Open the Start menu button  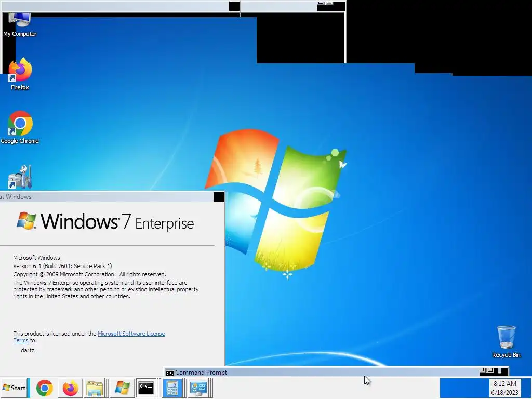pyautogui.click(x=14, y=388)
